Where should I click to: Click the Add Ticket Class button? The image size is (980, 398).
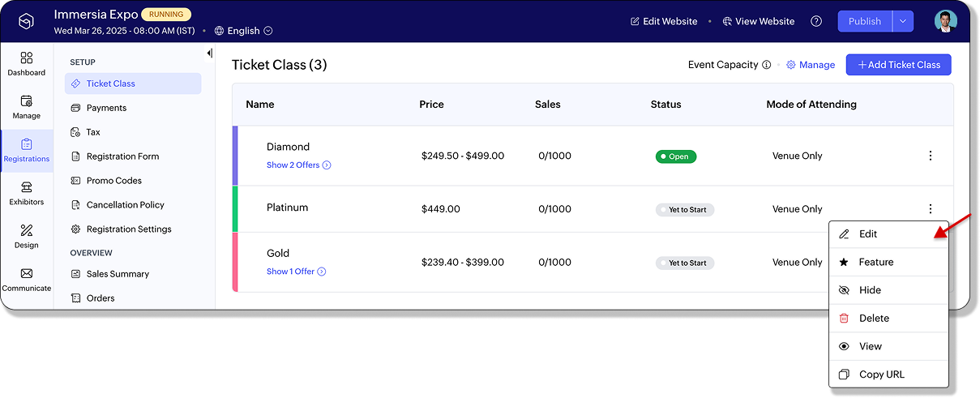pos(898,65)
